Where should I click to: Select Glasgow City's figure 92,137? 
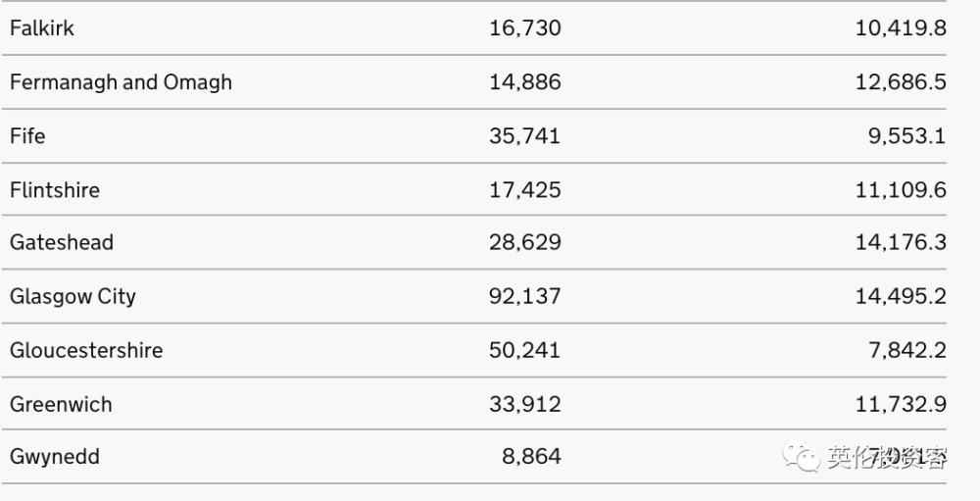[525, 296]
